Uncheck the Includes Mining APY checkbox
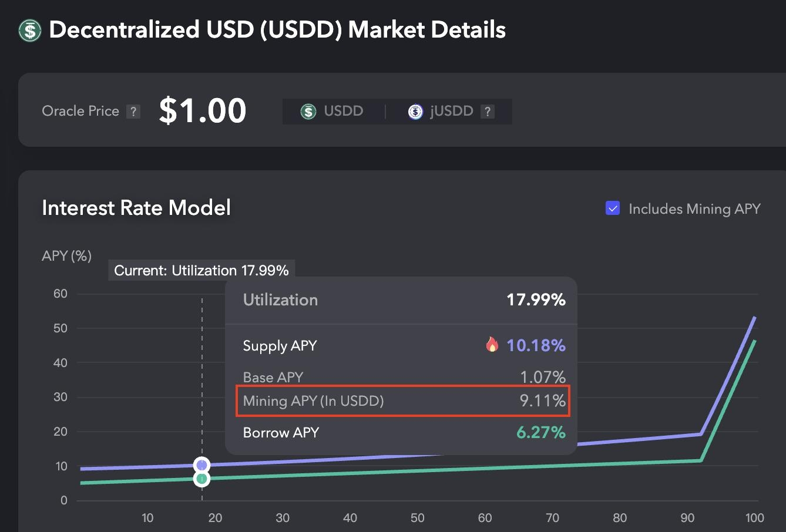The image size is (786, 532). pyautogui.click(x=613, y=208)
